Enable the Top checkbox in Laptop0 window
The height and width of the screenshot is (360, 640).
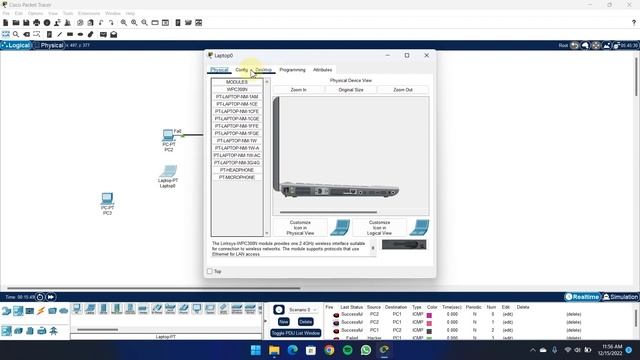click(x=210, y=271)
